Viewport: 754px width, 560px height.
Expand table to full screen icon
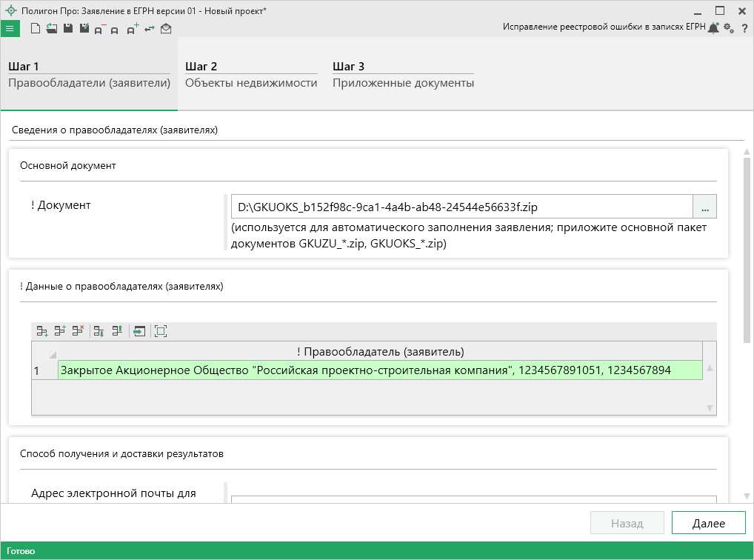[161, 331]
